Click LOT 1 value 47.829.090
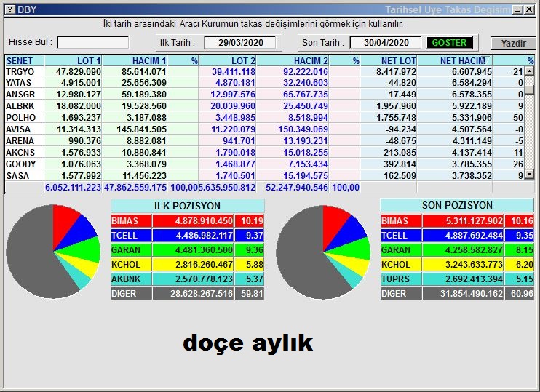The height and width of the screenshot is (392, 540). click(79, 71)
